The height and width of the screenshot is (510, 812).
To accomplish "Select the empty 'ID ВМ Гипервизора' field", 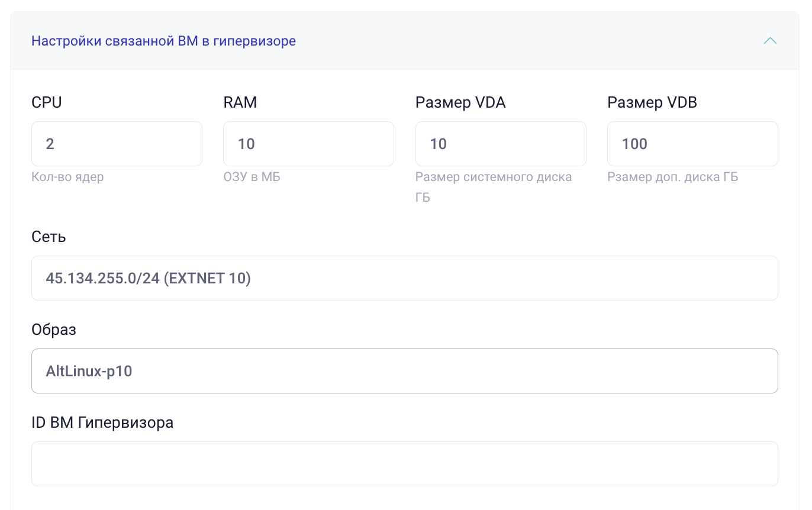I will click(404, 464).
